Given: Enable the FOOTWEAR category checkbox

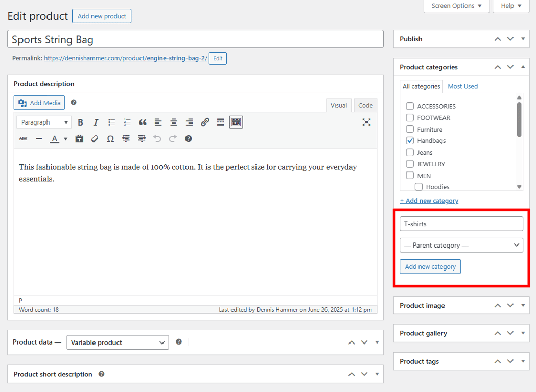Looking at the screenshot, I should [409, 117].
